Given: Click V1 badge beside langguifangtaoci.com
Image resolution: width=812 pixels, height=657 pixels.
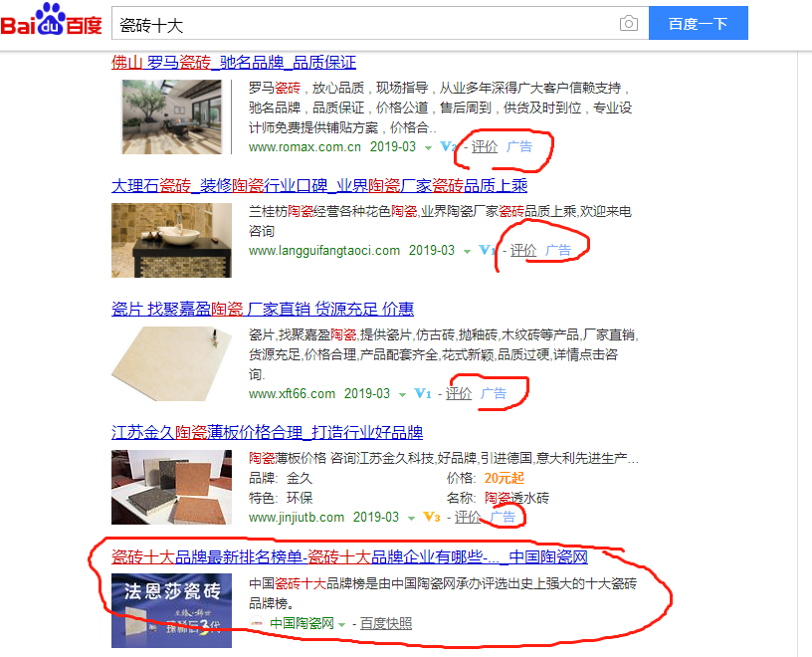Looking at the screenshot, I should tap(487, 250).
